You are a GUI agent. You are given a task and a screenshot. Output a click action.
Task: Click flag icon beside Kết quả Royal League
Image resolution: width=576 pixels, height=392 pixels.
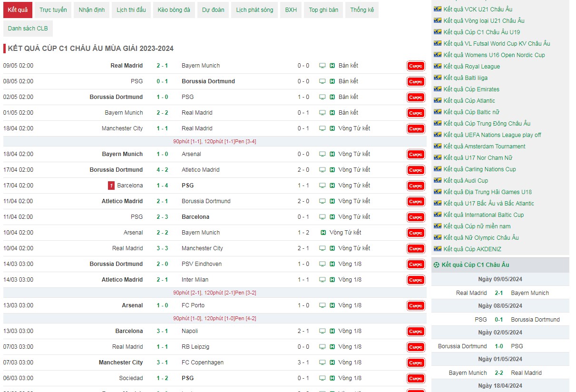[438, 67]
